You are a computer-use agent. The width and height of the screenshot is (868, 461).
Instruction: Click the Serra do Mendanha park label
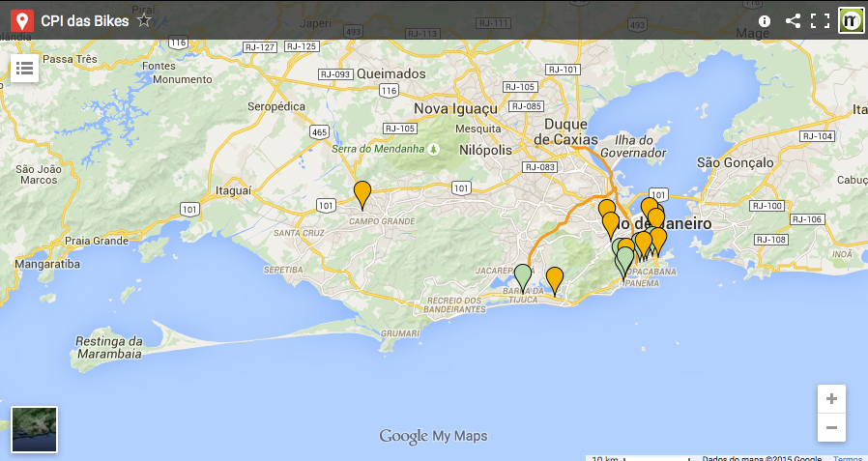click(x=378, y=149)
